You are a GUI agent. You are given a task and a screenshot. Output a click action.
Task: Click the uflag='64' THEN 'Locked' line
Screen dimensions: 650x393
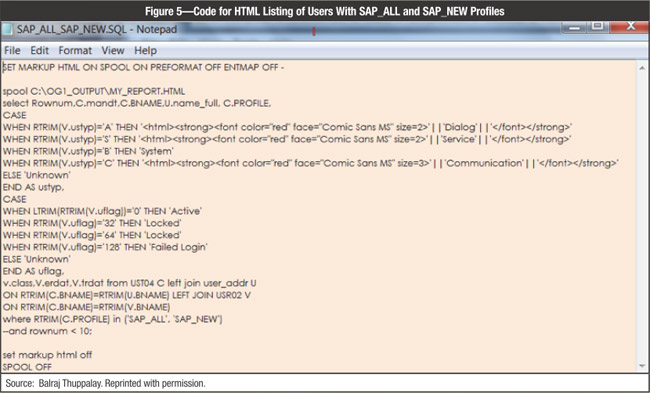tap(92, 235)
